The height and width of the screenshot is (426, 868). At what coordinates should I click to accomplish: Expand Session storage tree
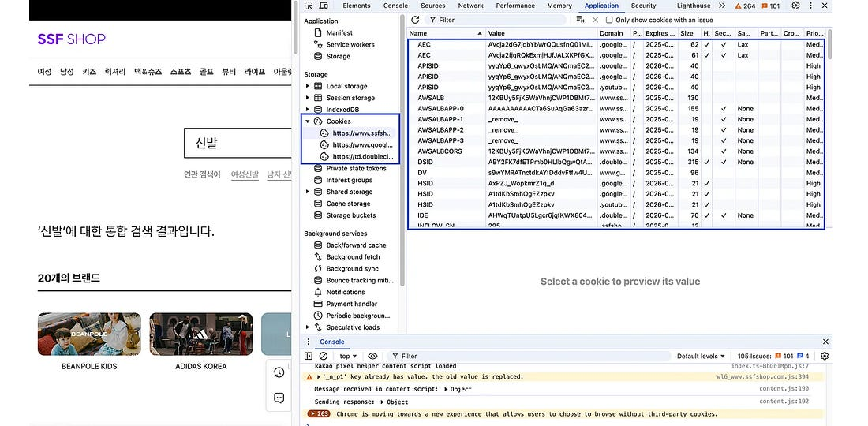(x=308, y=98)
